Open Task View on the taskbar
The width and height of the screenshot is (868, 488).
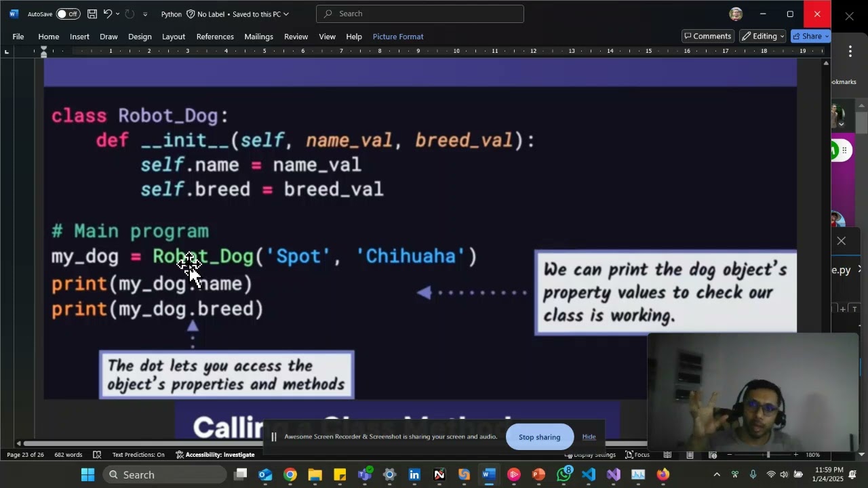[x=241, y=474]
